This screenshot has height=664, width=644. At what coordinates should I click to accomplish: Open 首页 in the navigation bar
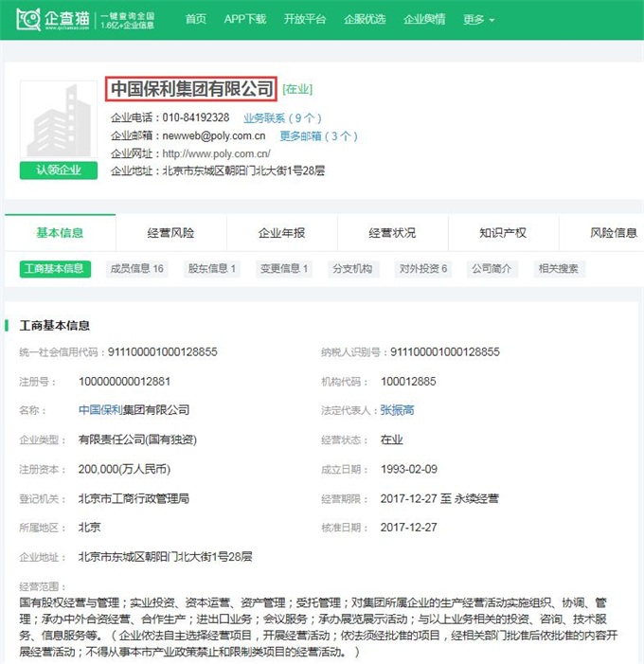tap(196, 19)
